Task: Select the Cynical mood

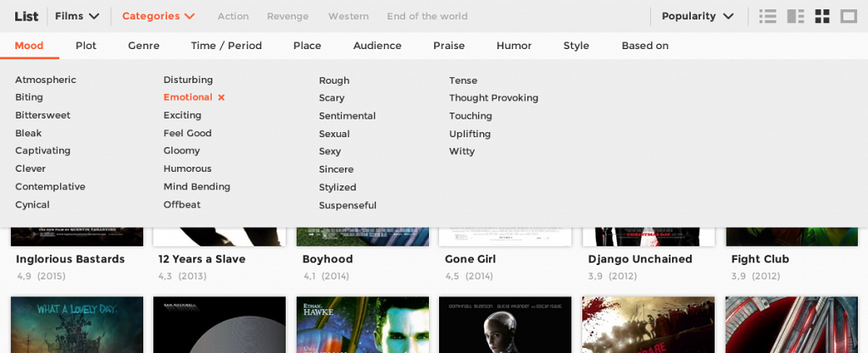Action: click(x=32, y=205)
